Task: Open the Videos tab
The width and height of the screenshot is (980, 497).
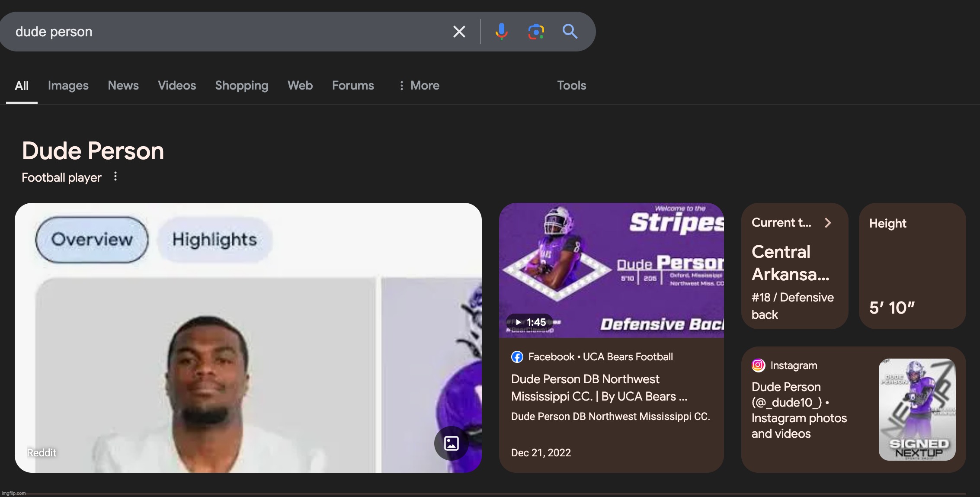Action: click(x=177, y=86)
